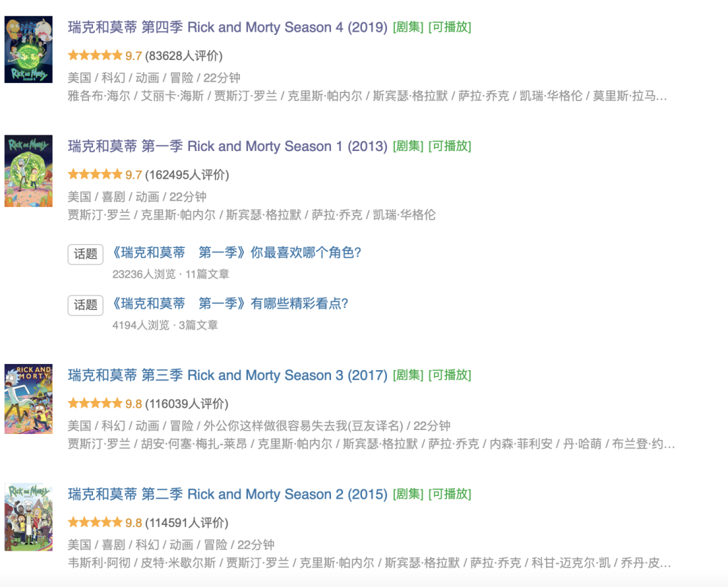Click the 话题 badge beside 精彩看点 question
The image size is (728, 587).
click(x=86, y=305)
